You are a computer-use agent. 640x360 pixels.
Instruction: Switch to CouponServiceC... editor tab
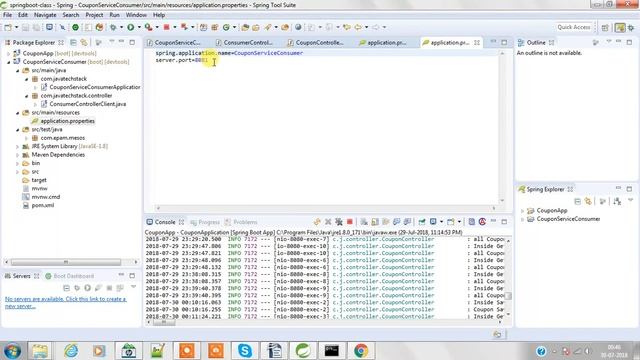coord(174,42)
